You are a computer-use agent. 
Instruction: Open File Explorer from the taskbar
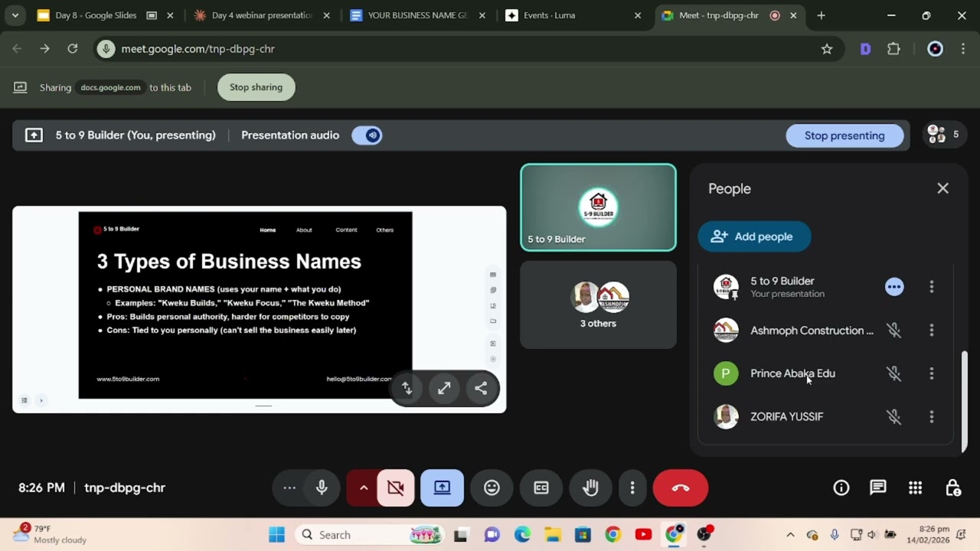tap(552, 535)
